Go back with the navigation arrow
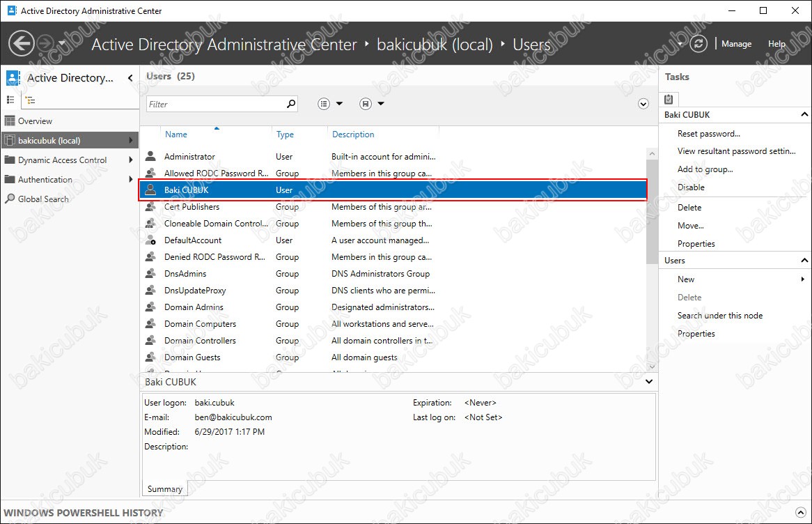Image resolution: width=812 pixels, height=524 pixels. (x=21, y=43)
